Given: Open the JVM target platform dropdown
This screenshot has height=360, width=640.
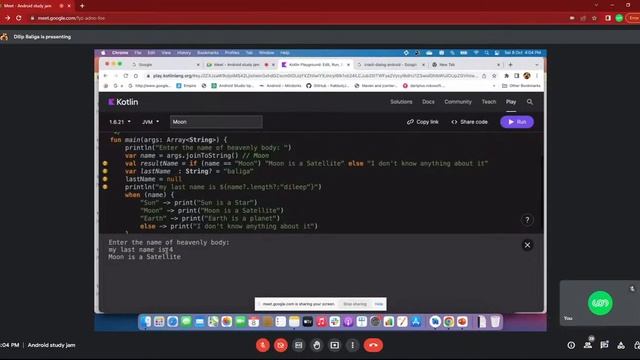Looking at the screenshot, I should pos(150,122).
